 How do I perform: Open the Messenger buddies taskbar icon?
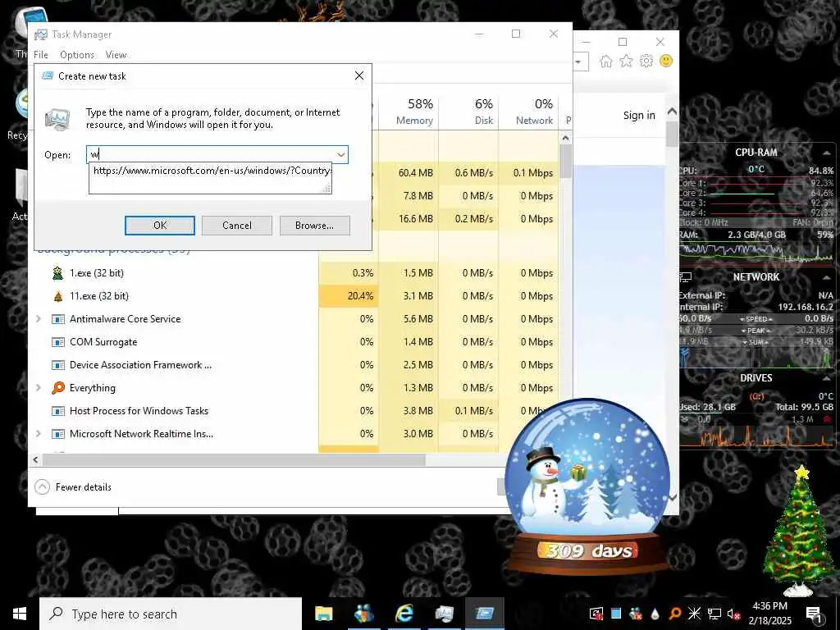pos(363,614)
